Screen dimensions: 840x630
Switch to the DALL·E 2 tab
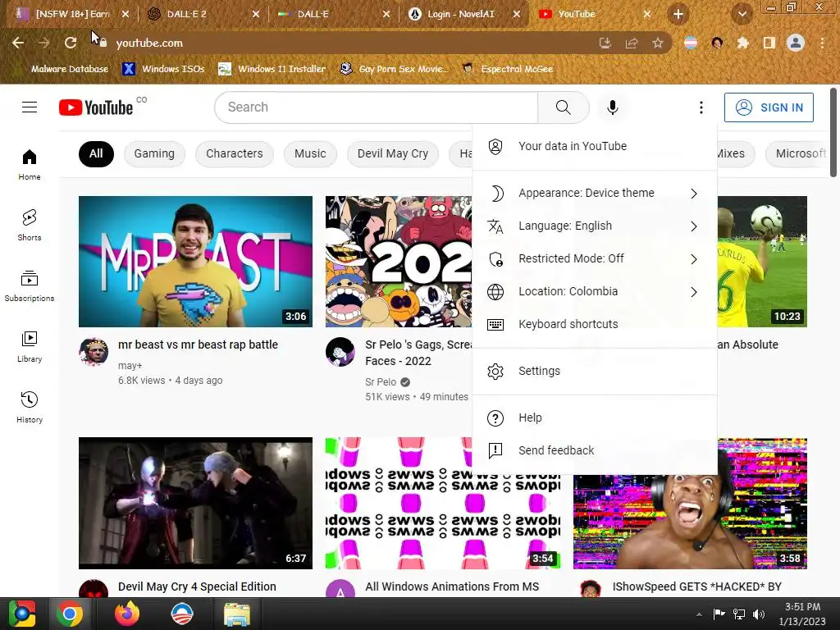(x=202, y=15)
